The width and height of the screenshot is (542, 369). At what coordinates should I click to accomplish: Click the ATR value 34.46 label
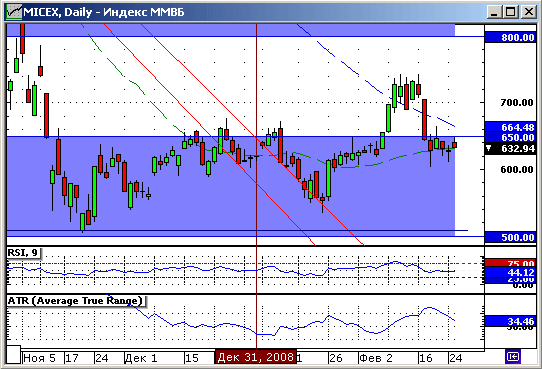pos(510,322)
